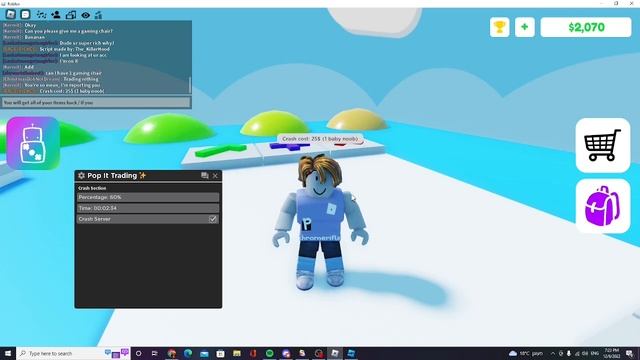Click chat message 'Trading nothing'
The height and width of the screenshot is (360, 640).
click(81, 79)
